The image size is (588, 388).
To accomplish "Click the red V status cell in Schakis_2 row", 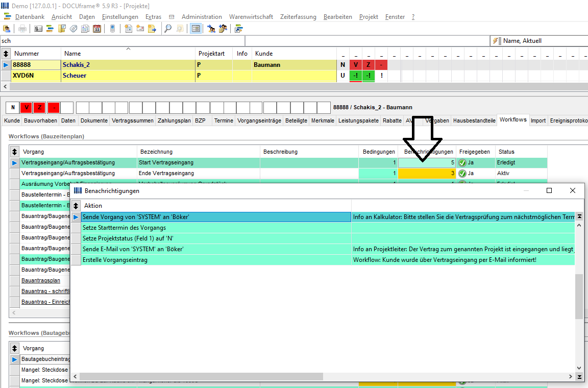I will tap(355, 64).
